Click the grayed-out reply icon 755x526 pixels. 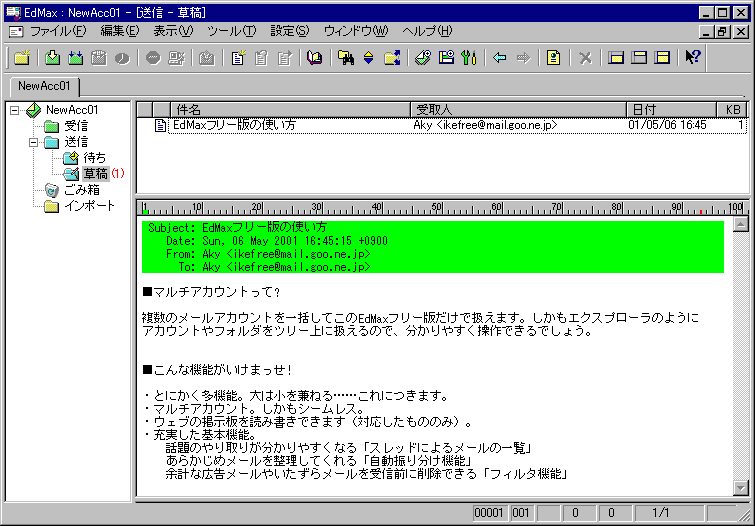[261, 58]
